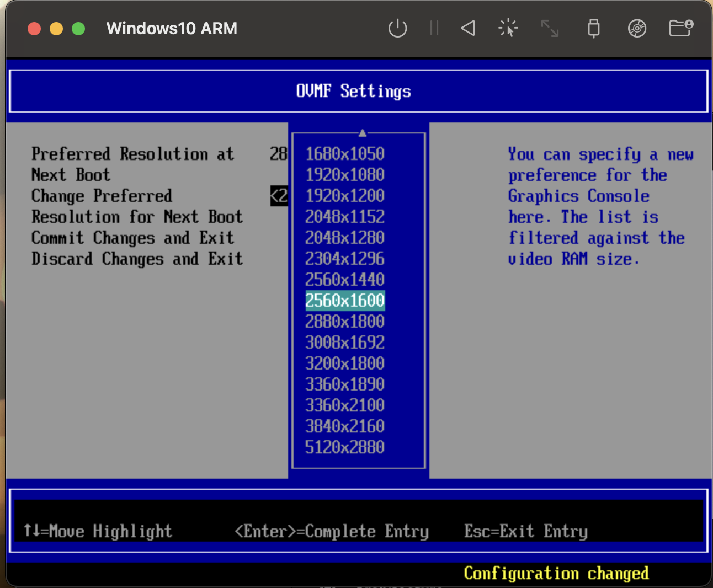Restart the VM with the triangle icon
The height and width of the screenshot is (588, 713).
pos(468,28)
